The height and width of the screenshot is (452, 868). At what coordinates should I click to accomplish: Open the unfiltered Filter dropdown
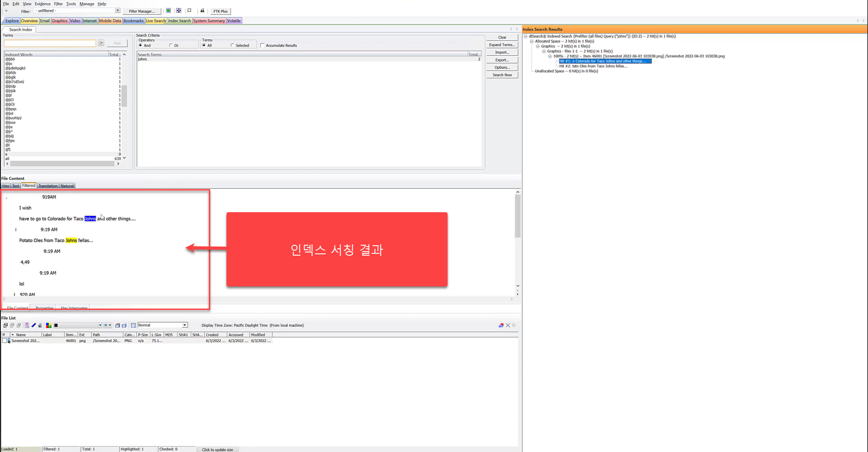118,11
